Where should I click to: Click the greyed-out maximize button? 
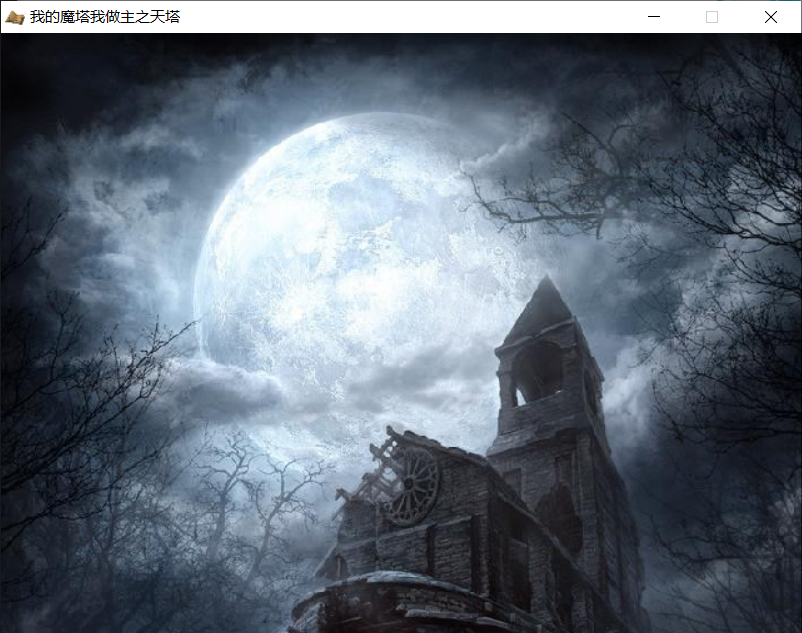pos(712,17)
